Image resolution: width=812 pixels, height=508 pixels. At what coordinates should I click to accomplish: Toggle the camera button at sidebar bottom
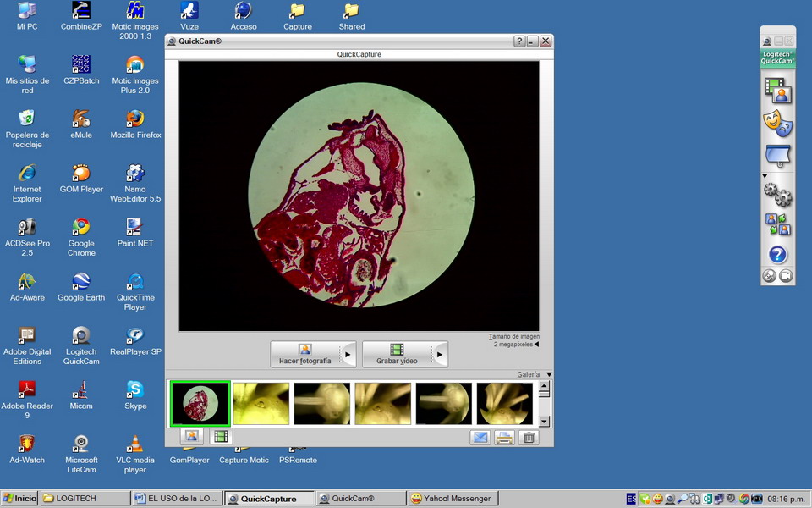pos(786,276)
